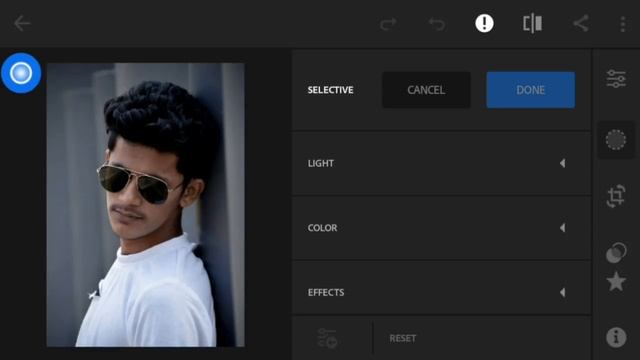
Task: Open the presets overlapping circles icon
Action: point(616,253)
